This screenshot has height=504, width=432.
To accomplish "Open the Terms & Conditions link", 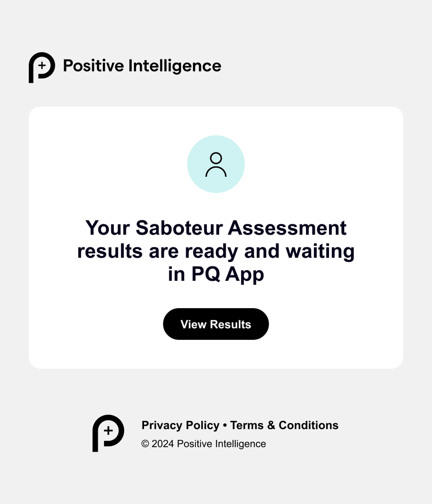I will point(285,425).
